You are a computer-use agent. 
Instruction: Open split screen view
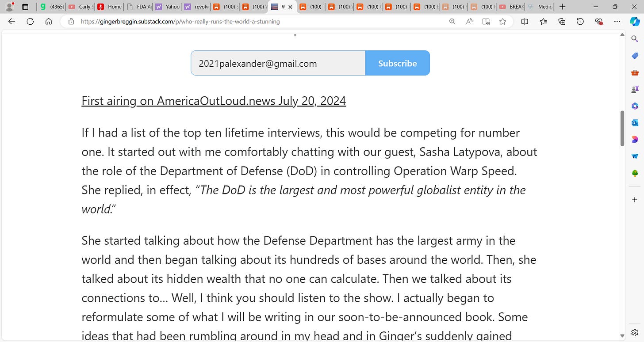(x=525, y=21)
